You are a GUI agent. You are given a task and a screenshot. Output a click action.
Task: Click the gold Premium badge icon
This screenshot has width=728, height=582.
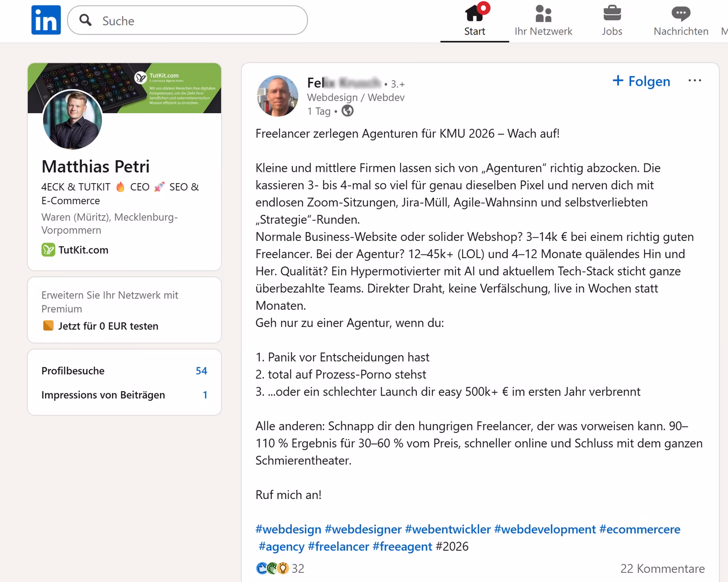47,325
